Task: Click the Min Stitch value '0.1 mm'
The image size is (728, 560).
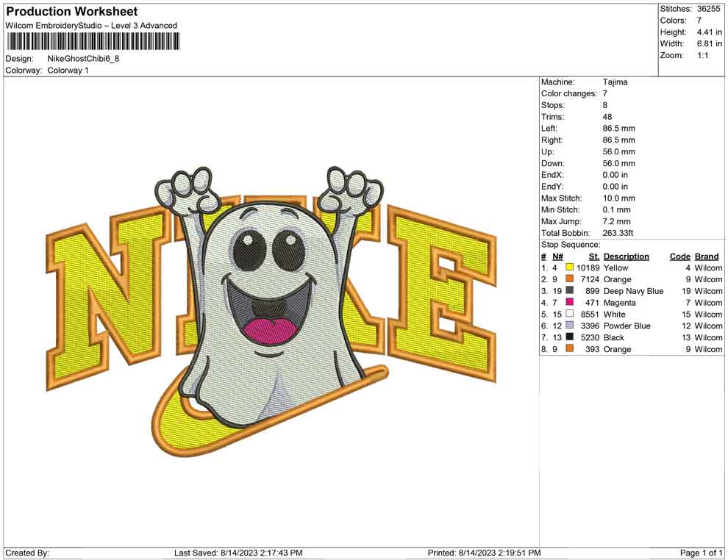Action: pyautogui.click(x=616, y=209)
